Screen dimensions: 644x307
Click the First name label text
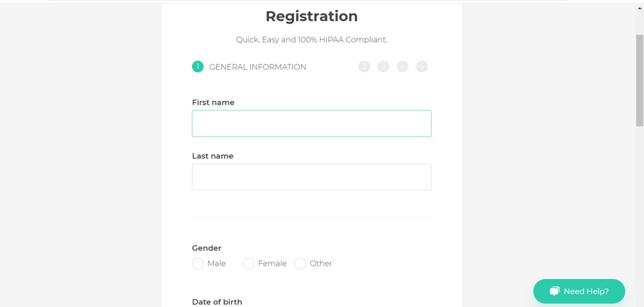pos(213,103)
